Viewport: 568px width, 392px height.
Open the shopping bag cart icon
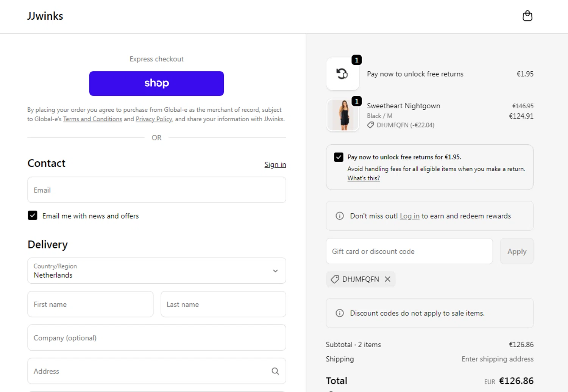click(x=527, y=16)
